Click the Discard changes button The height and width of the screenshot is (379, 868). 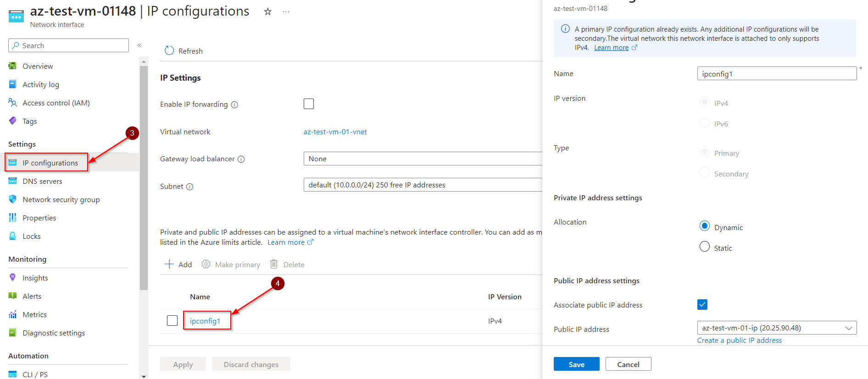pyautogui.click(x=251, y=364)
